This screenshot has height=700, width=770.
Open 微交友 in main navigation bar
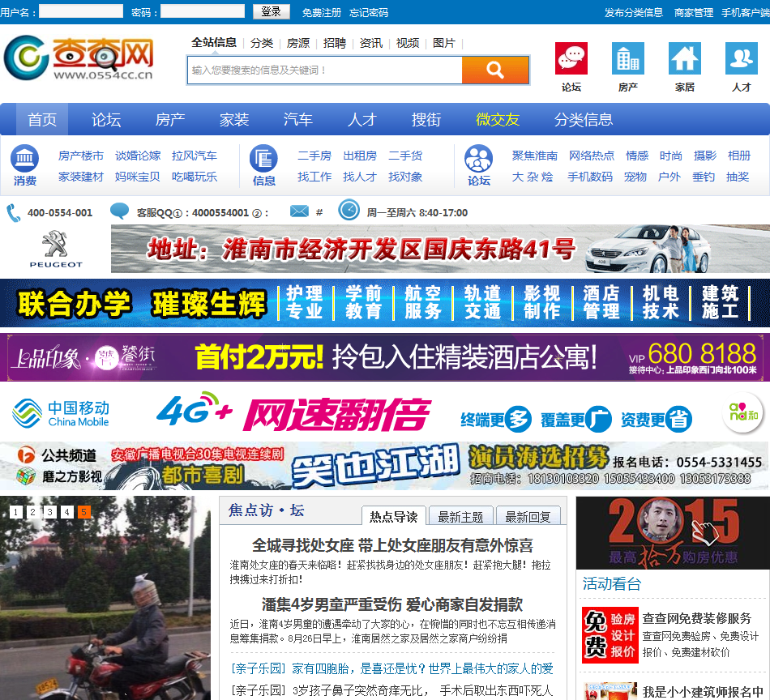[x=498, y=119]
